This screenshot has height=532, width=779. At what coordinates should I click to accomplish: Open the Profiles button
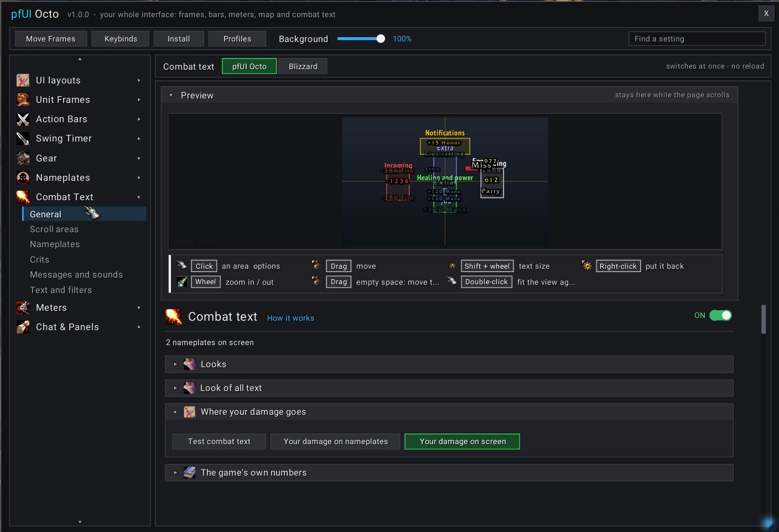click(x=237, y=39)
